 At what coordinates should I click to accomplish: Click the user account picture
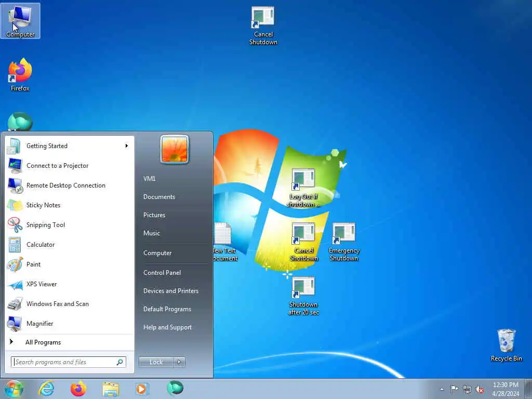(x=175, y=149)
